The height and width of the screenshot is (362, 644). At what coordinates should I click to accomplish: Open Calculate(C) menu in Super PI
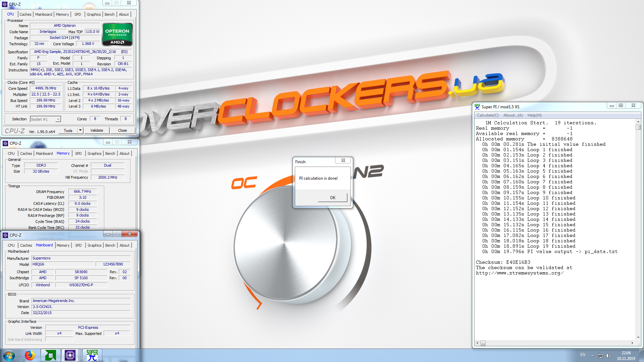tap(488, 115)
